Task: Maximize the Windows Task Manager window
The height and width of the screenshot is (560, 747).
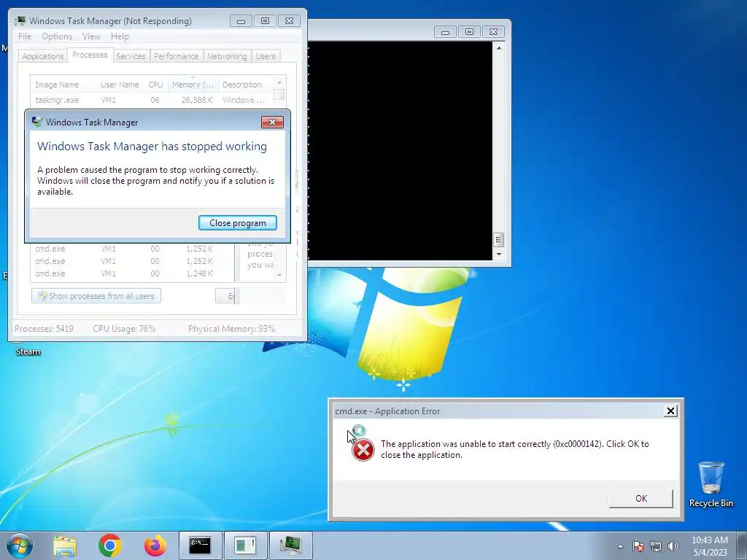Action: [x=265, y=21]
